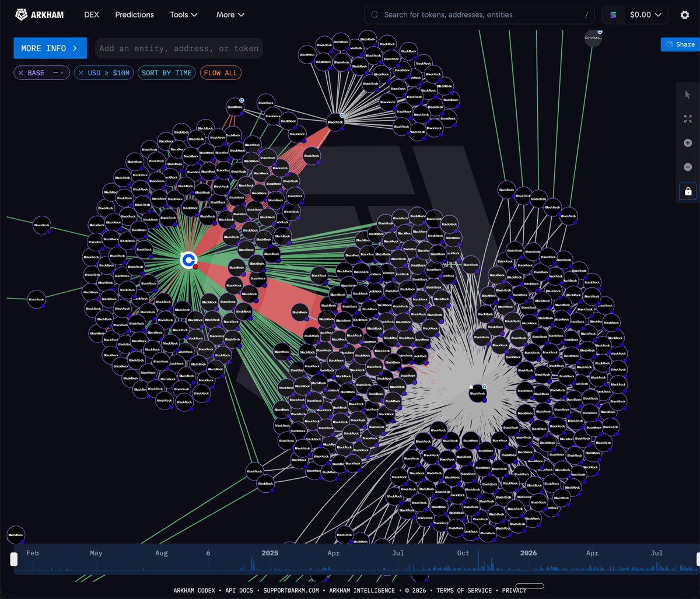Zoom out with the minus icon

tap(687, 167)
